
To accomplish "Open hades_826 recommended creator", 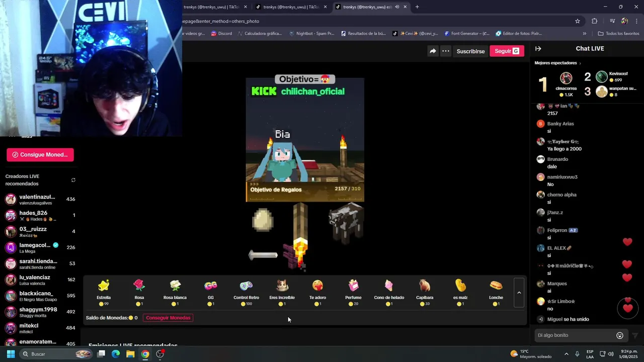I will (x=40, y=215).
